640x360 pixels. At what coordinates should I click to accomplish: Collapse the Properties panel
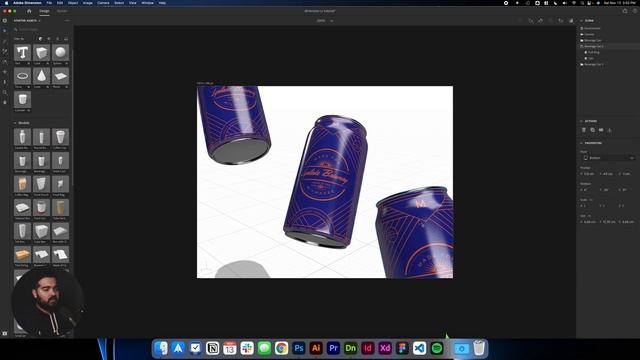(x=581, y=143)
